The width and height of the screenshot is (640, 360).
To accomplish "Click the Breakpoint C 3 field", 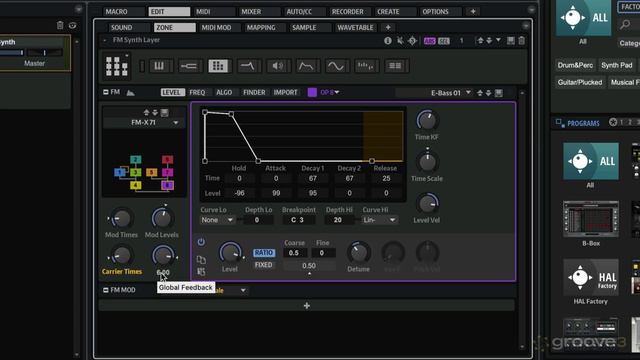I will click(298, 220).
